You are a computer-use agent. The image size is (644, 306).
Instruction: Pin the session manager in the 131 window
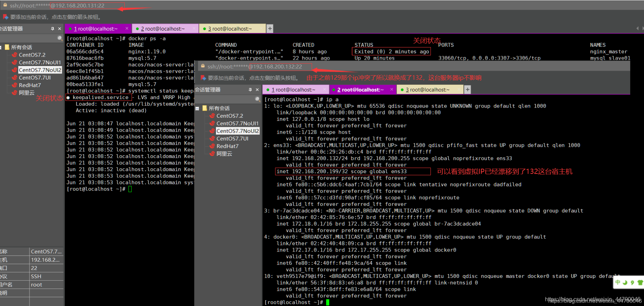click(53, 29)
